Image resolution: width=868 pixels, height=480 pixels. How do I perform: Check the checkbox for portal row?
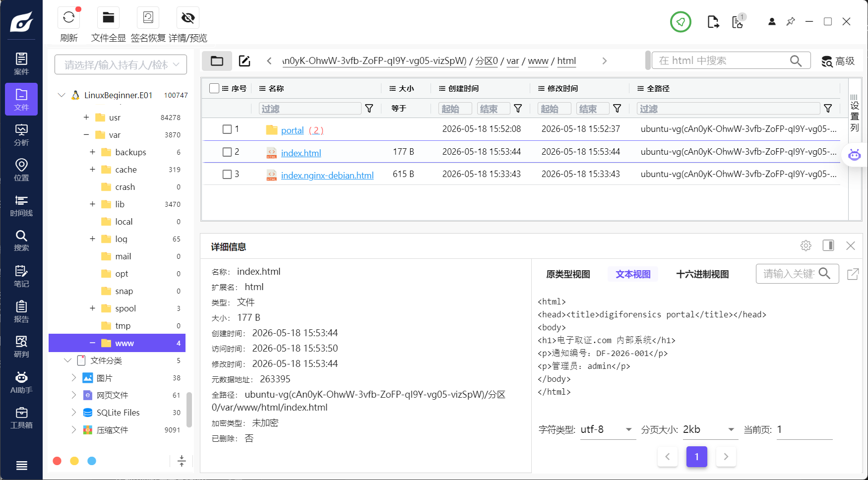(x=227, y=129)
